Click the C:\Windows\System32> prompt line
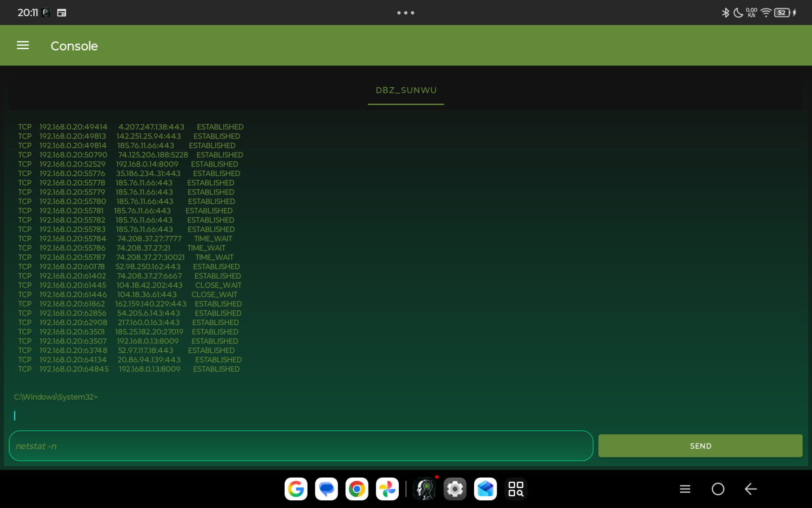This screenshot has height=508, width=812. [x=56, y=397]
